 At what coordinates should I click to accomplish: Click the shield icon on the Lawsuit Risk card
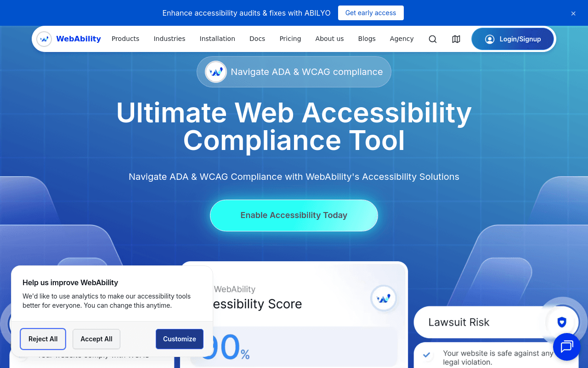[562, 322]
